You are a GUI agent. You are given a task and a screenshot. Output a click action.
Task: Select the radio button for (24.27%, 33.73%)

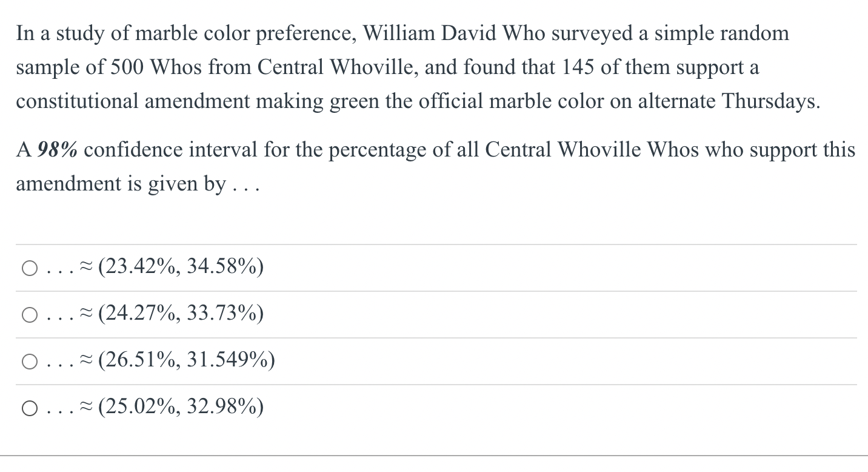28,314
